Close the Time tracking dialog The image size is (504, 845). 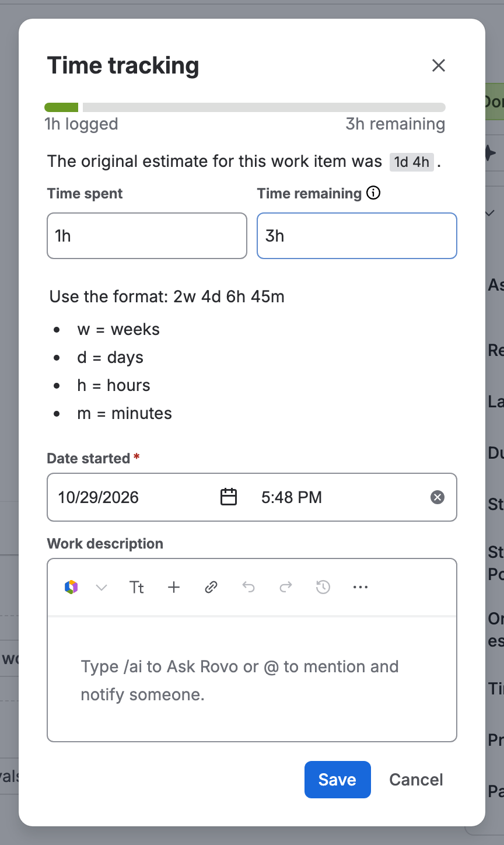(439, 65)
